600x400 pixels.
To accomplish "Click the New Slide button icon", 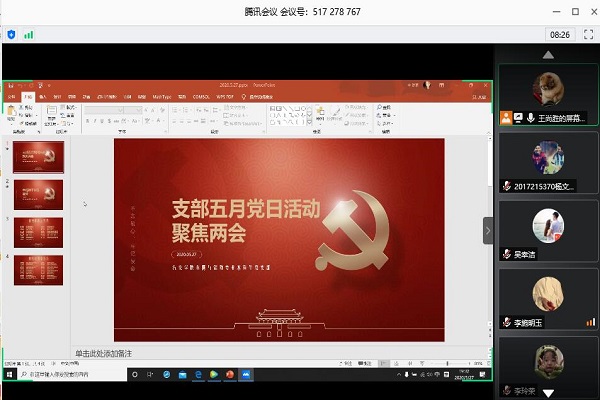I will 51,111.
